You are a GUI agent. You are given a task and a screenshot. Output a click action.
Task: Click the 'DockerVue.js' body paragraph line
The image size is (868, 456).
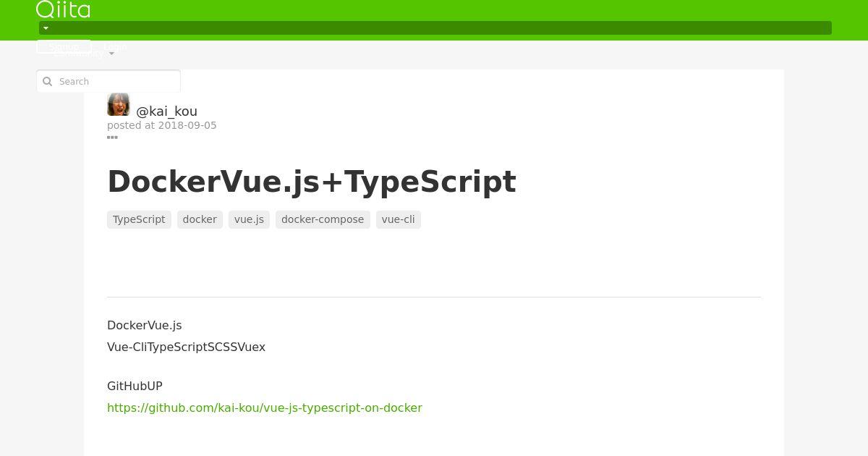click(145, 325)
